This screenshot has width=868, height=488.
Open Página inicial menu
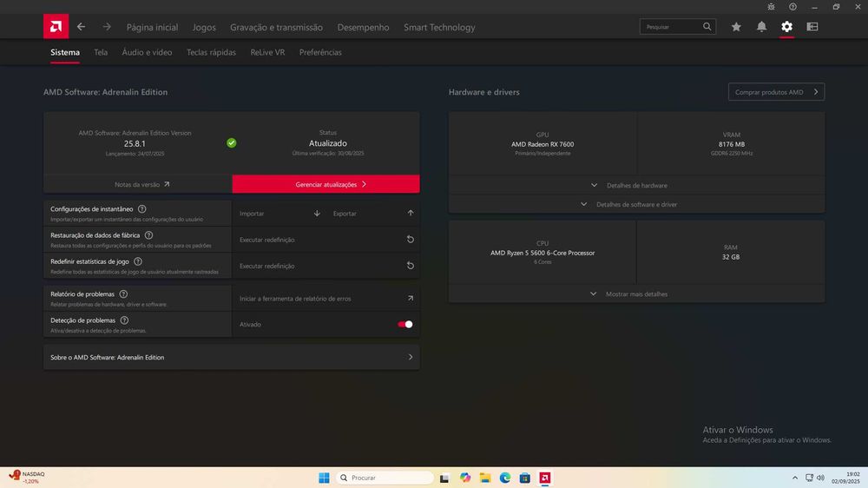[x=152, y=27]
